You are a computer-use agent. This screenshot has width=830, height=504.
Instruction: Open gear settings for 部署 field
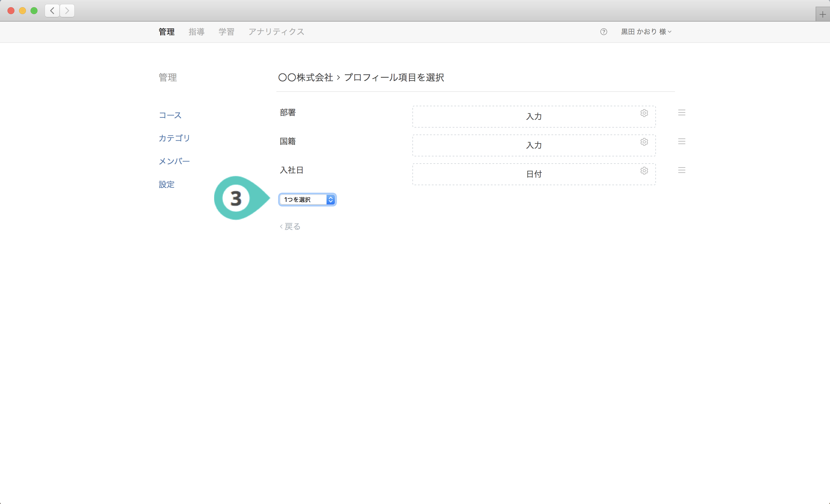point(644,113)
